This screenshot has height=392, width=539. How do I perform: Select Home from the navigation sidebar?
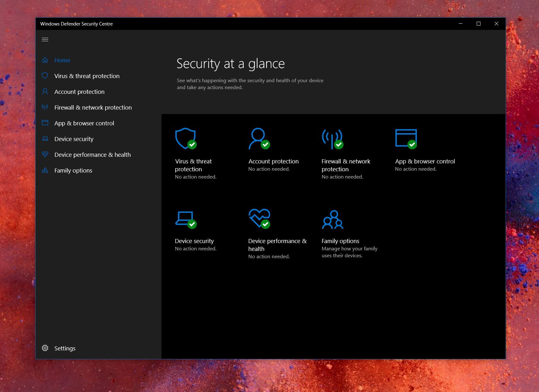pyautogui.click(x=62, y=60)
